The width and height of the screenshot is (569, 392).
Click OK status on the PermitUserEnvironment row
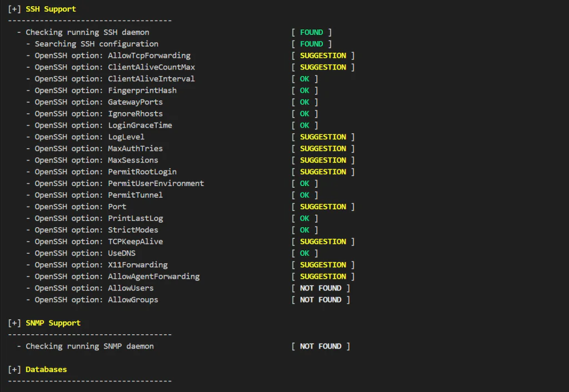pos(305,183)
